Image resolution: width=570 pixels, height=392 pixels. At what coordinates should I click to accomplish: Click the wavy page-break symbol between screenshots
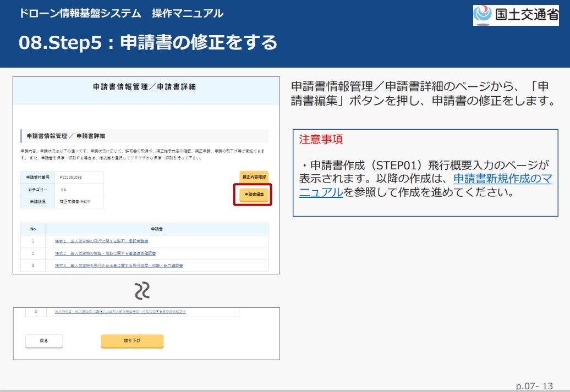click(142, 291)
